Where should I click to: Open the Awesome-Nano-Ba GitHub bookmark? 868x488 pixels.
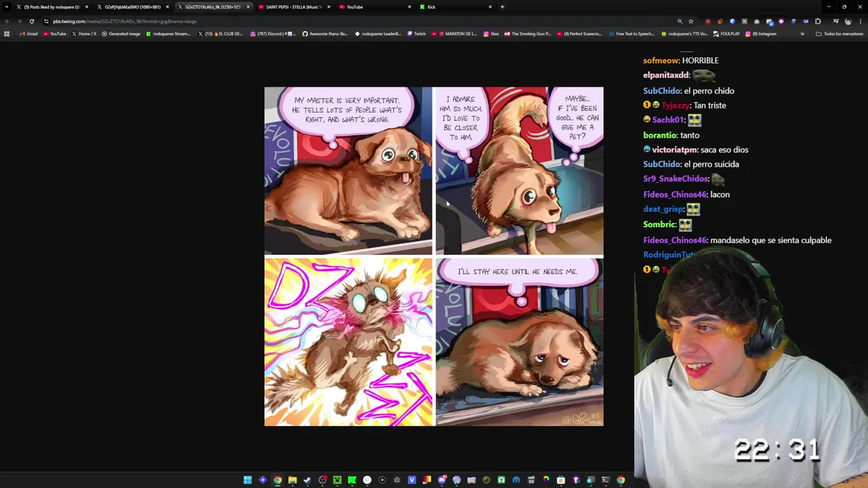point(325,34)
